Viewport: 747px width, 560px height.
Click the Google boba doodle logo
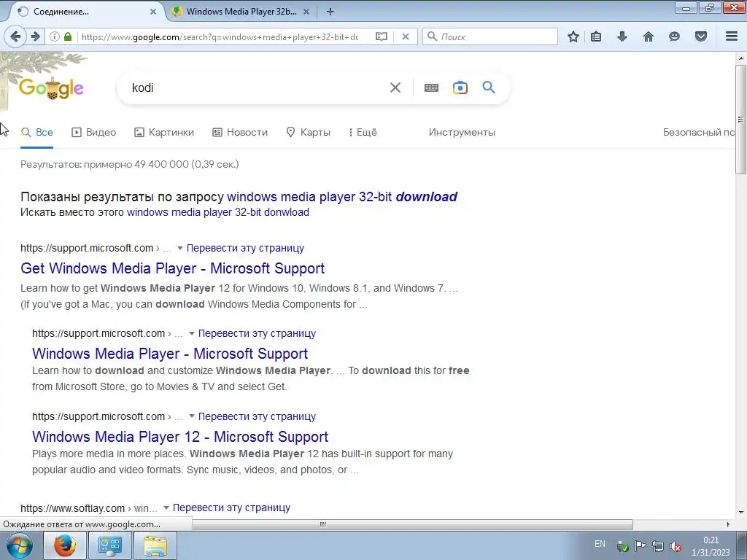point(51,87)
